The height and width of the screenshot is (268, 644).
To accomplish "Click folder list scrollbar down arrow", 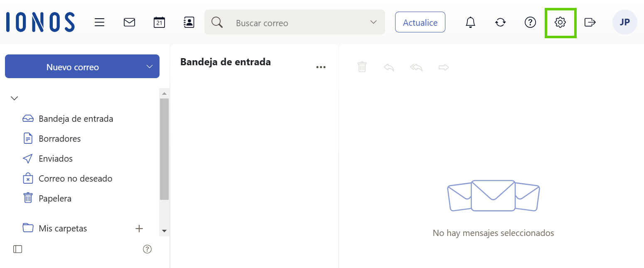I will tap(164, 231).
